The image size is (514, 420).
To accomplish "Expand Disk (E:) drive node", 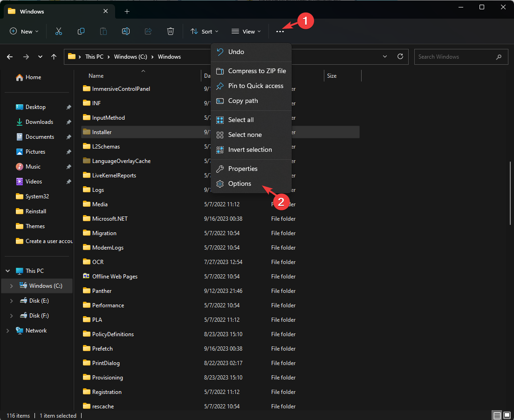I will tap(12, 301).
